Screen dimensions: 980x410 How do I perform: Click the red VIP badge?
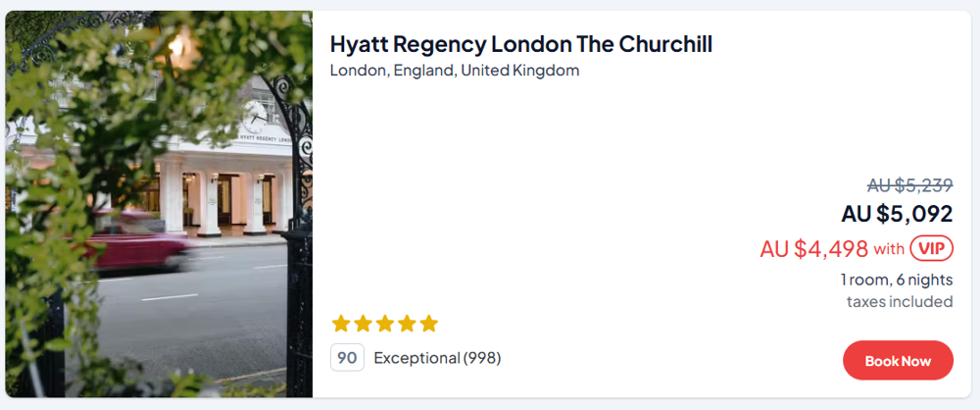tap(931, 249)
